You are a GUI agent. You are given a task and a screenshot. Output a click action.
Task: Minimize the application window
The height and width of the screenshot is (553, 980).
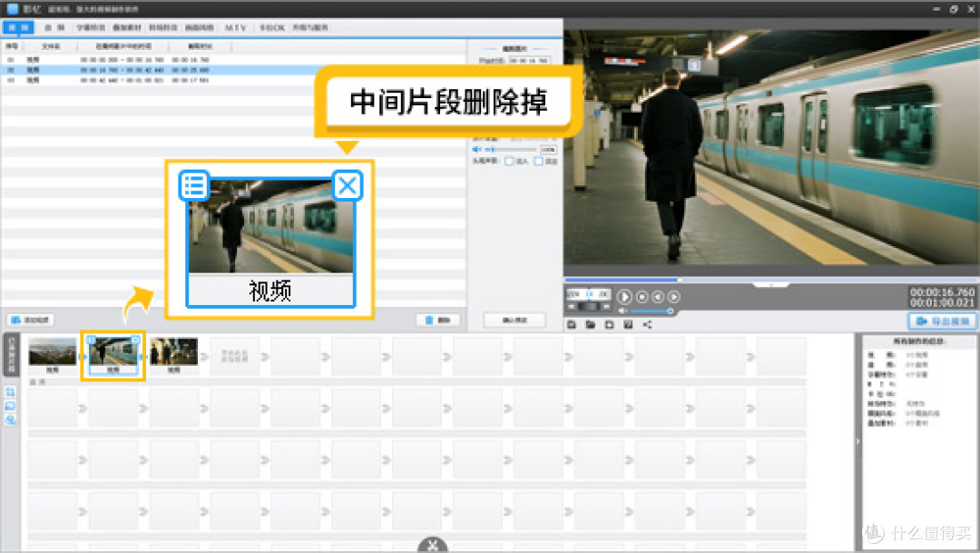pyautogui.click(x=936, y=9)
